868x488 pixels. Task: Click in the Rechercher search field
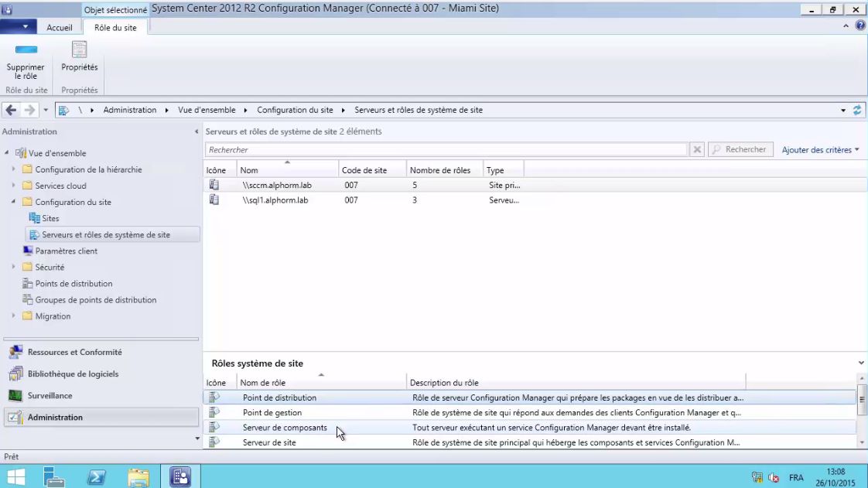[446, 150]
